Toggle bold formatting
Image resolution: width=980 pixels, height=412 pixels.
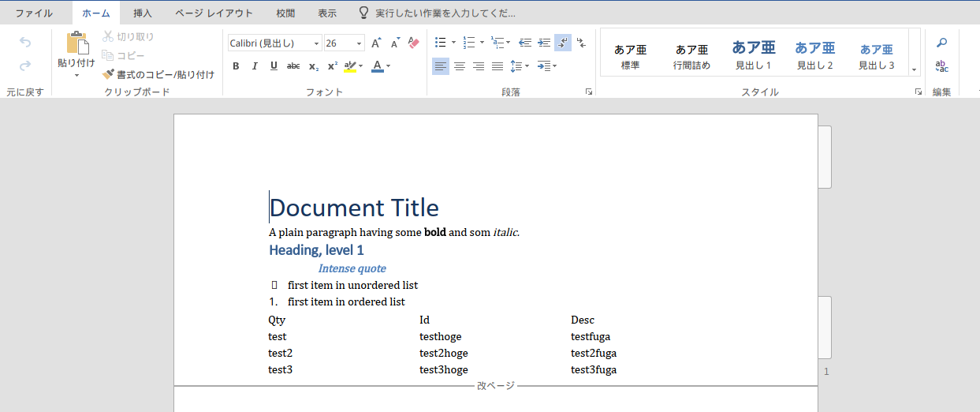[236, 66]
